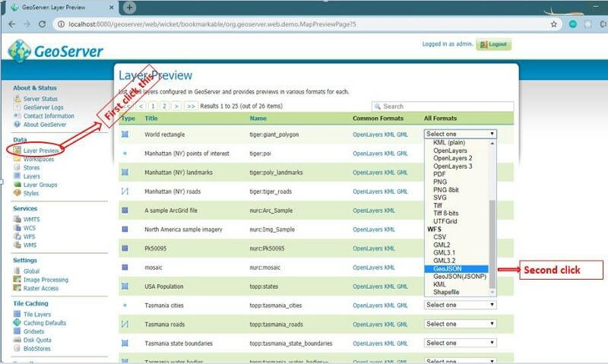The height and width of the screenshot is (364, 608).
Task: Click the nurc:mosaic layer name
Action: pyautogui.click(x=264, y=267)
